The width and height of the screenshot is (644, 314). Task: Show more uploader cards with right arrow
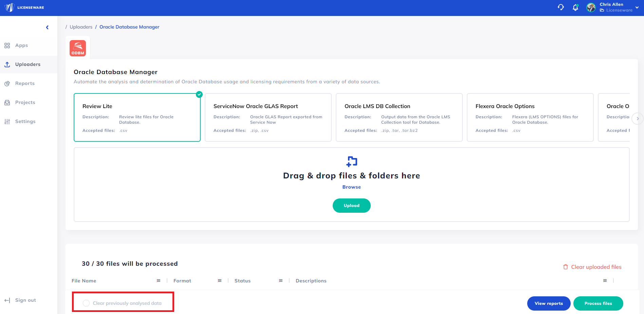coord(638,119)
